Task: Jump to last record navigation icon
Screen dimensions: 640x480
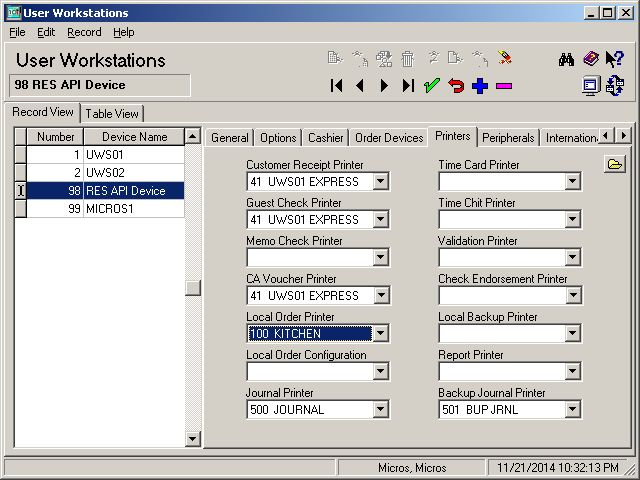Action: [x=408, y=86]
